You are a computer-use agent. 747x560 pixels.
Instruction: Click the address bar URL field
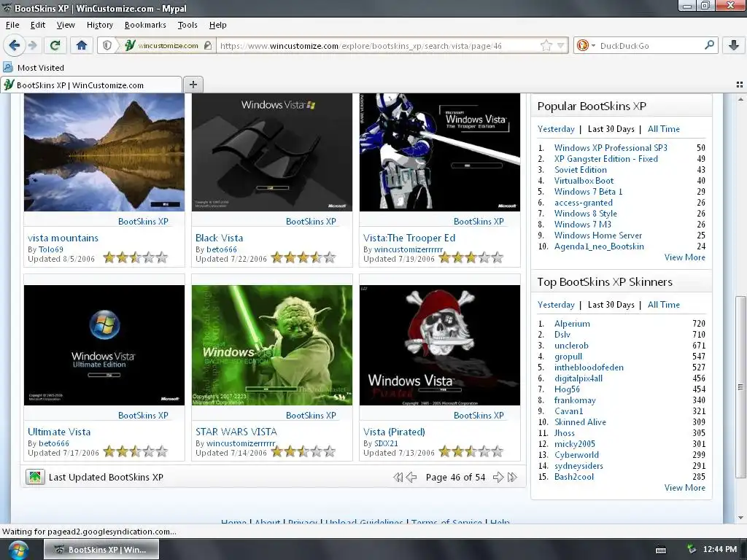pos(379,46)
